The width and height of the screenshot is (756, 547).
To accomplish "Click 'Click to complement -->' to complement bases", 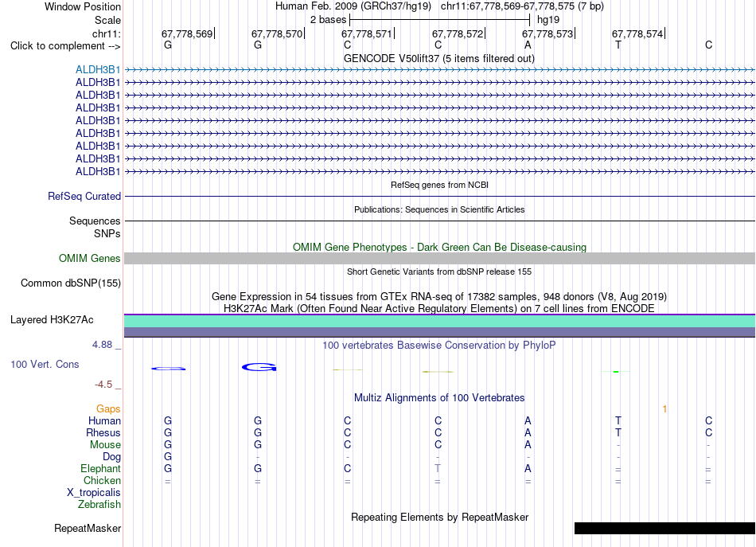I will click(x=65, y=46).
